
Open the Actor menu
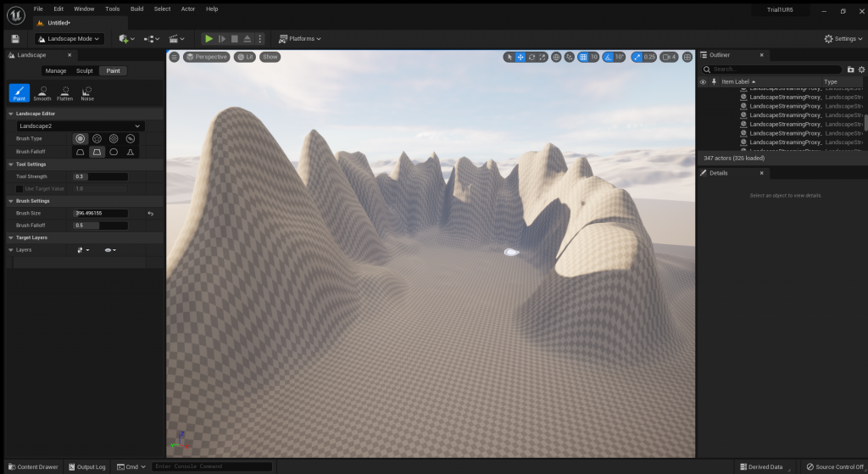[187, 8]
